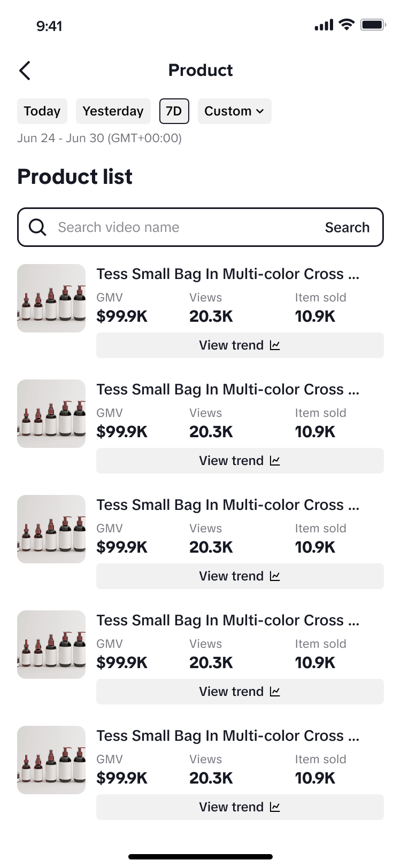401x868 pixels.
Task: Click the first product's trend chart icon
Action: click(x=275, y=345)
